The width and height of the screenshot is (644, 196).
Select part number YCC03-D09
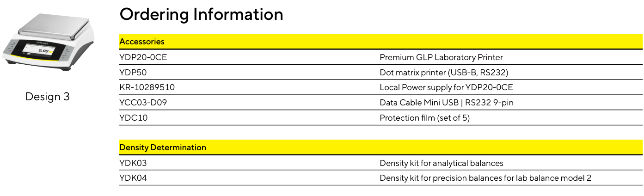click(x=143, y=103)
